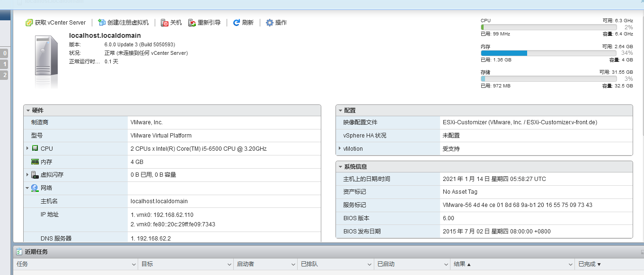The height and width of the screenshot is (275, 644).
Task: Click the Get vCenter Server icon
Action: pos(29,23)
